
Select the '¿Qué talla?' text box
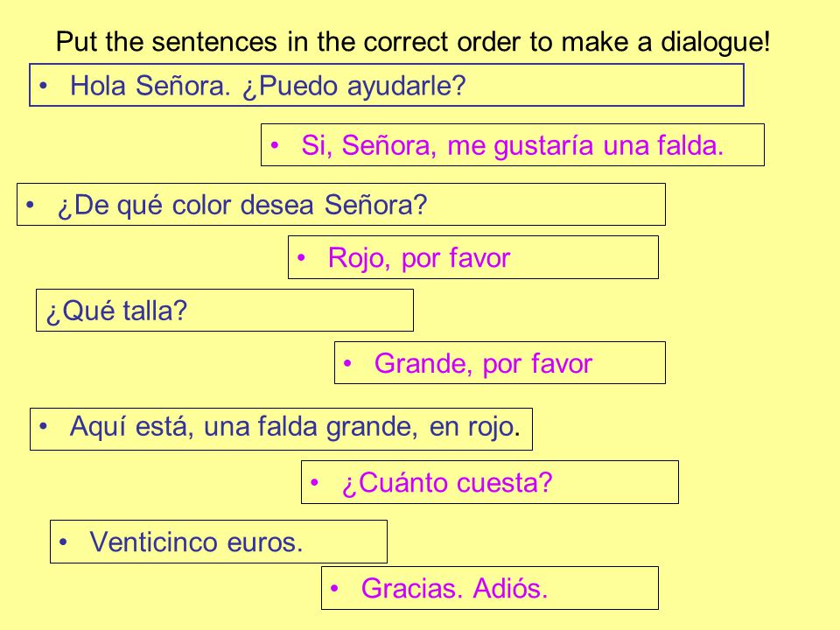tap(225, 310)
